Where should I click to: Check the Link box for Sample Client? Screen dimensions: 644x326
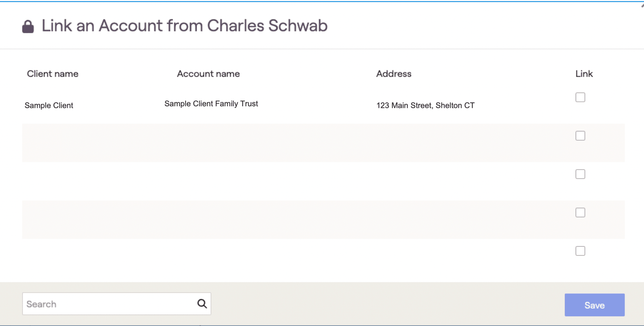point(580,97)
